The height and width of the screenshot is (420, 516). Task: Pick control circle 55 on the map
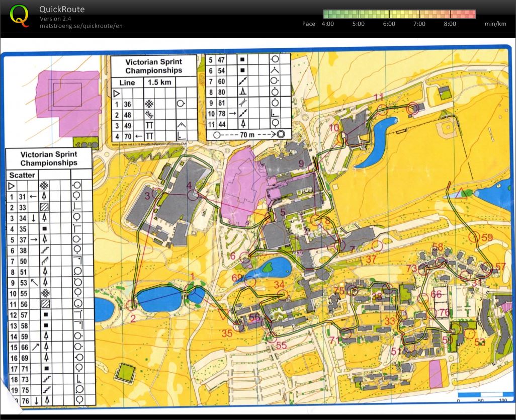point(271,337)
